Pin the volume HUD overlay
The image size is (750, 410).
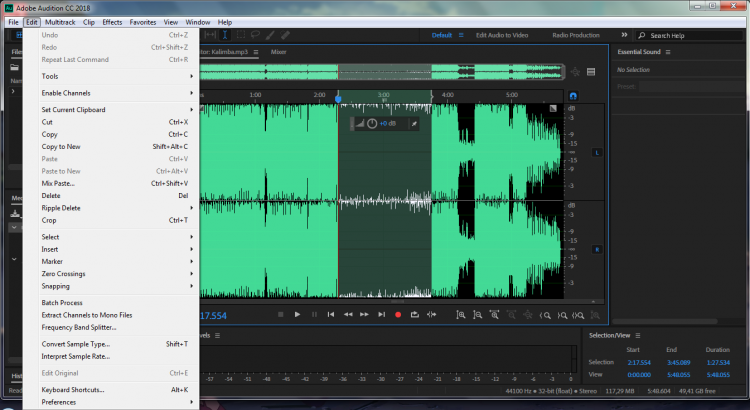click(414, 124)
